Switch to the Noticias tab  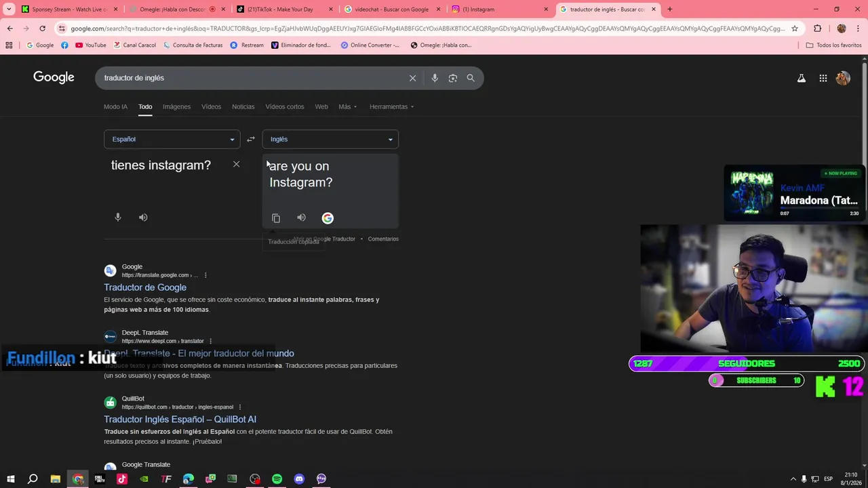click(x=243, y=106)
